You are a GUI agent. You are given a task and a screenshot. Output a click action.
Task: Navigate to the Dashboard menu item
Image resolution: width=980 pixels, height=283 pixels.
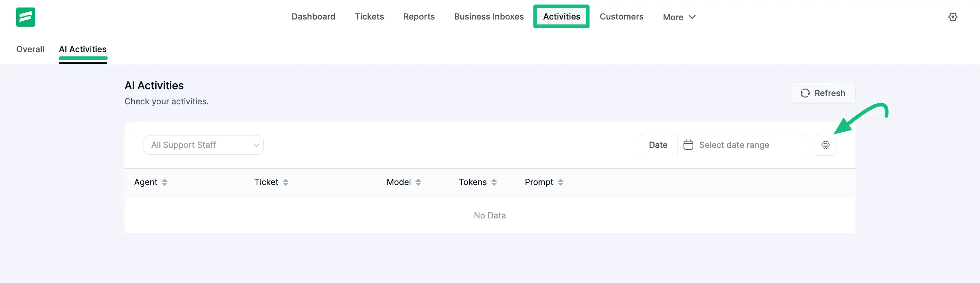tap(313, 17)
